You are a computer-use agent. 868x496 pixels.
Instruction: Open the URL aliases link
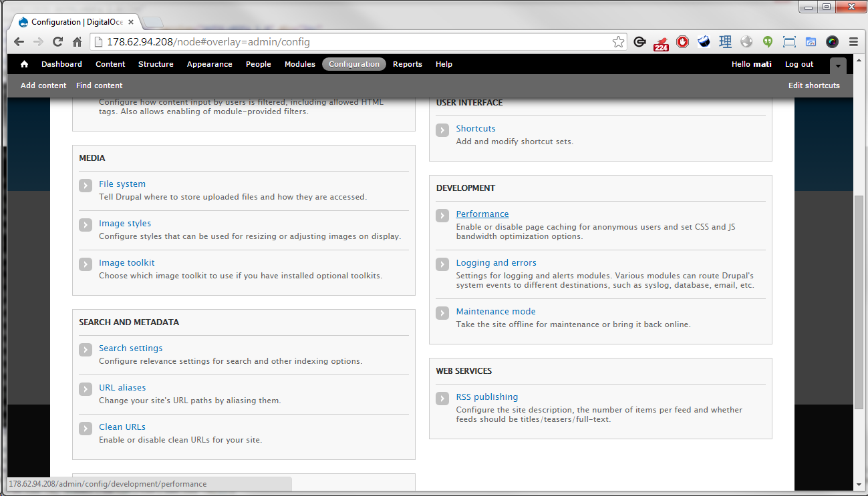[122, 388]
